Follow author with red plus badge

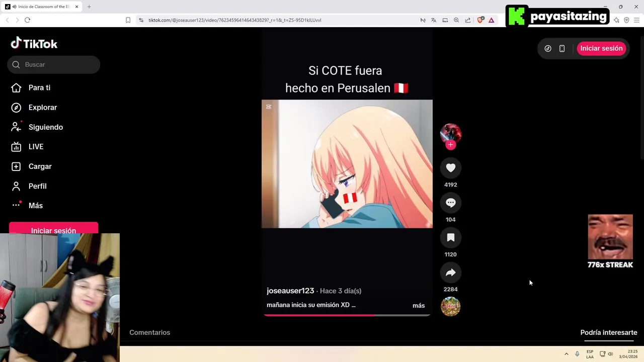click(450, 145)
